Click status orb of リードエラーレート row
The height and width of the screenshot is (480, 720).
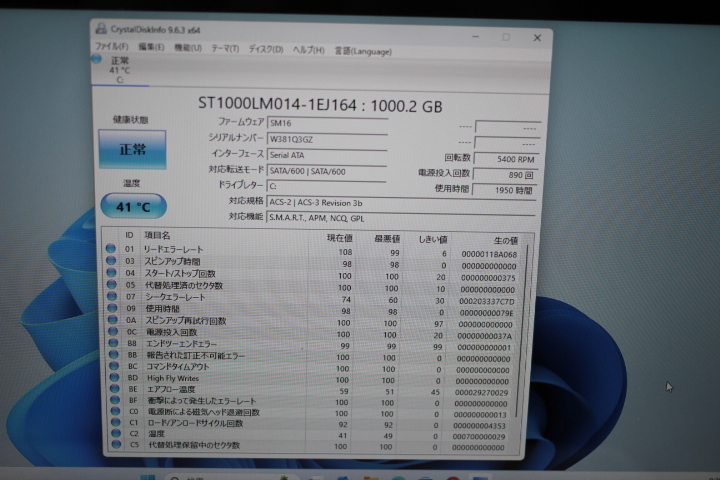(111, 248)
